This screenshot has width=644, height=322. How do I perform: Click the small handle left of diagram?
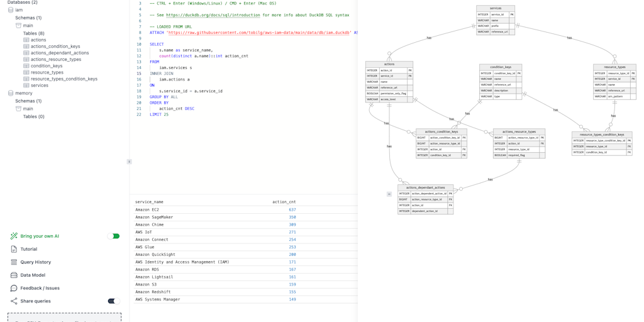[389, 194]
